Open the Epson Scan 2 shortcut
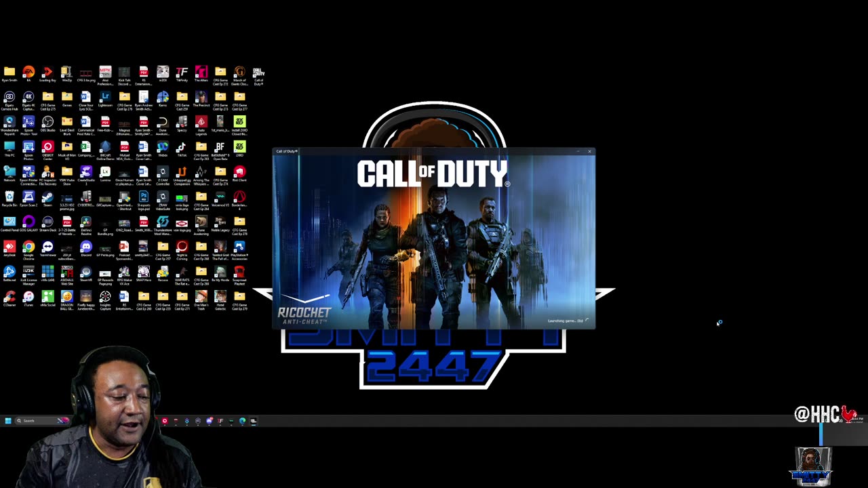 point(28,199)
